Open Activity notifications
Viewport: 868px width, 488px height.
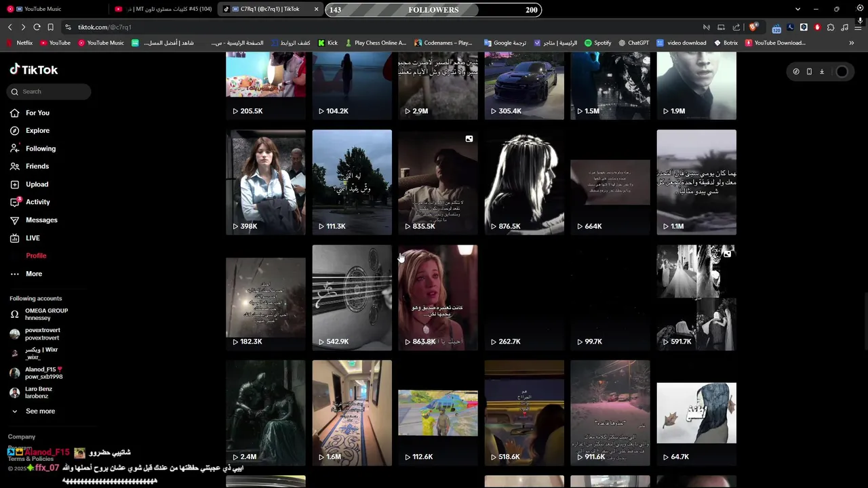coord(37,202)
